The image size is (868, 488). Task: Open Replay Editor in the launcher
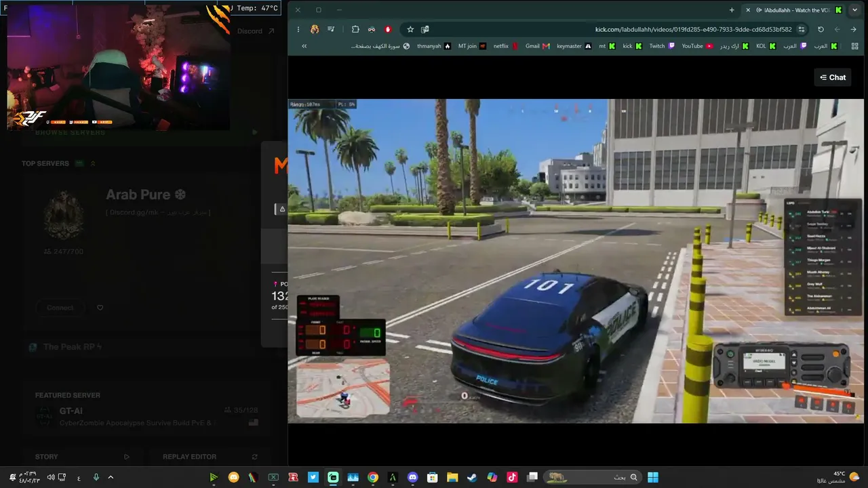[x=210, y=457]
